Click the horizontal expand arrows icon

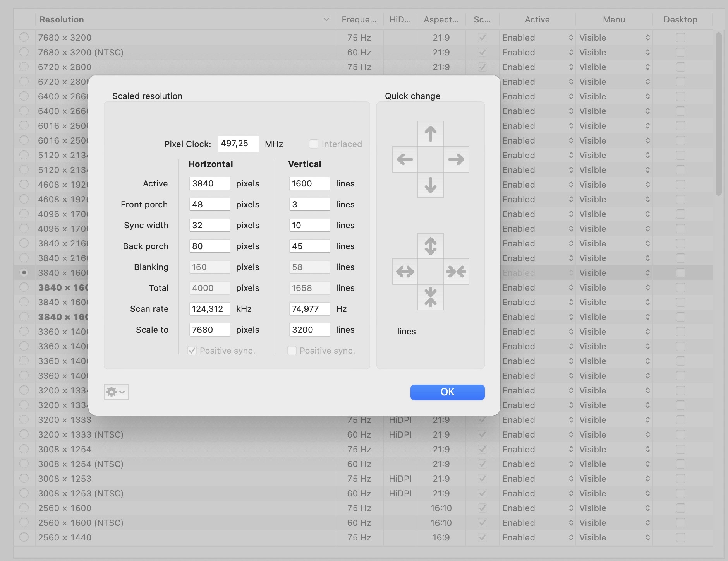click(x=404, y=272)
